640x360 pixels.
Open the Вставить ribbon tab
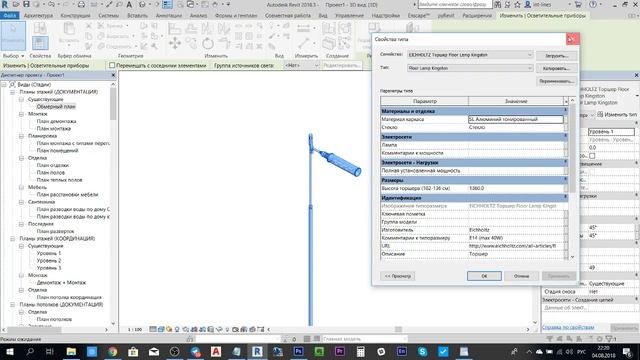click(138, 16)
